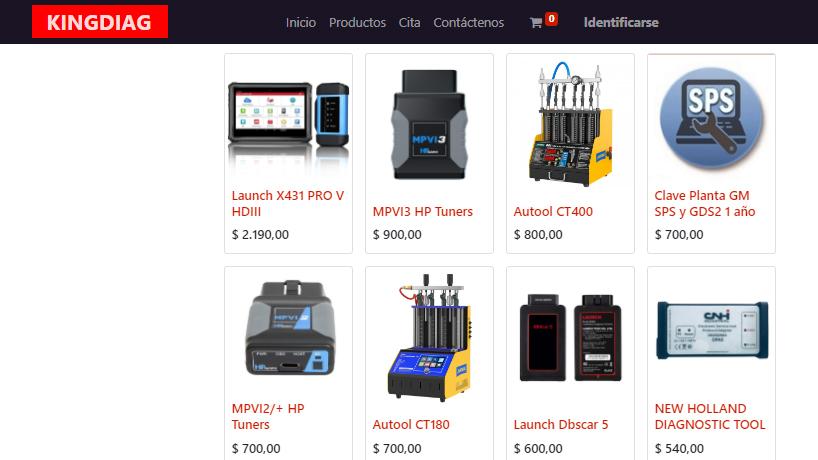Open Launch X431 PRO V tablet image
The height and width of the screenshot is (460, 818).
tap(288, 122)
